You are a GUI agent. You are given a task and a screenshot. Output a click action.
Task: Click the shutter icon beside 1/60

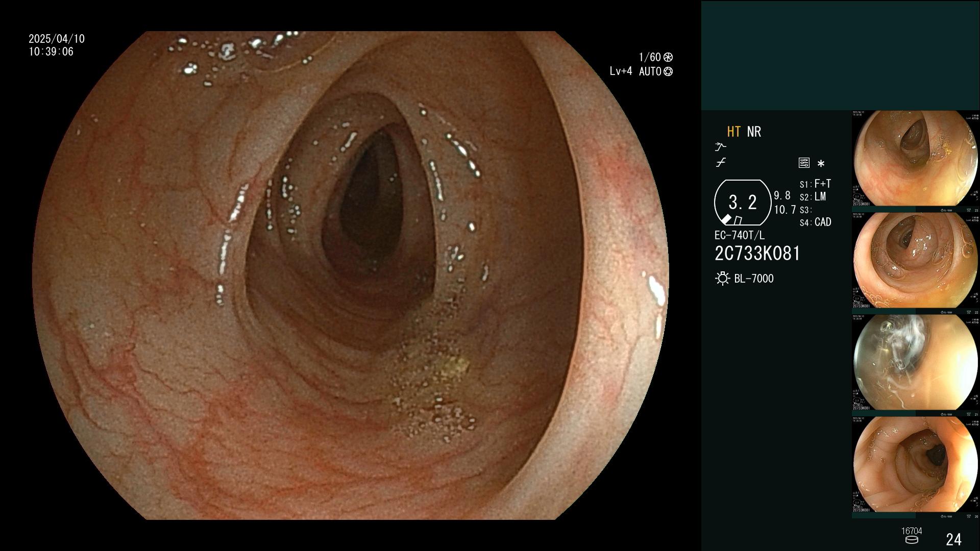click(668, 57)
